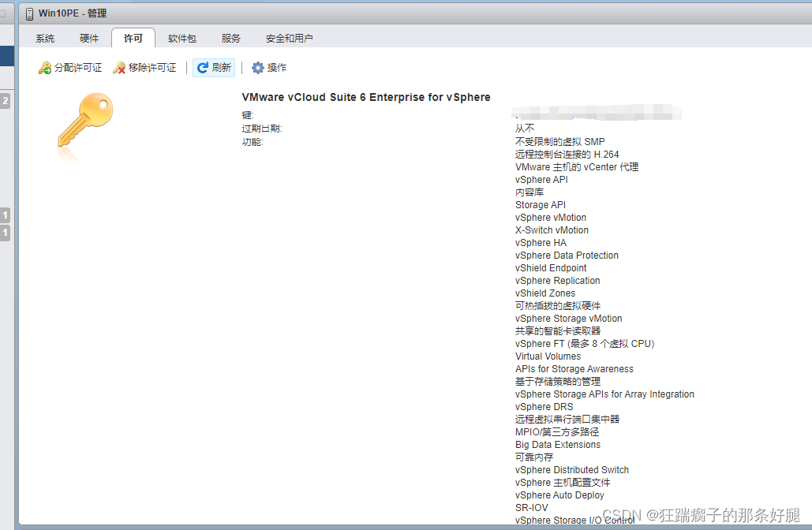The image size is (812, 530).
Task: Click the 从不 expiration value
Action: coord(525,129)
